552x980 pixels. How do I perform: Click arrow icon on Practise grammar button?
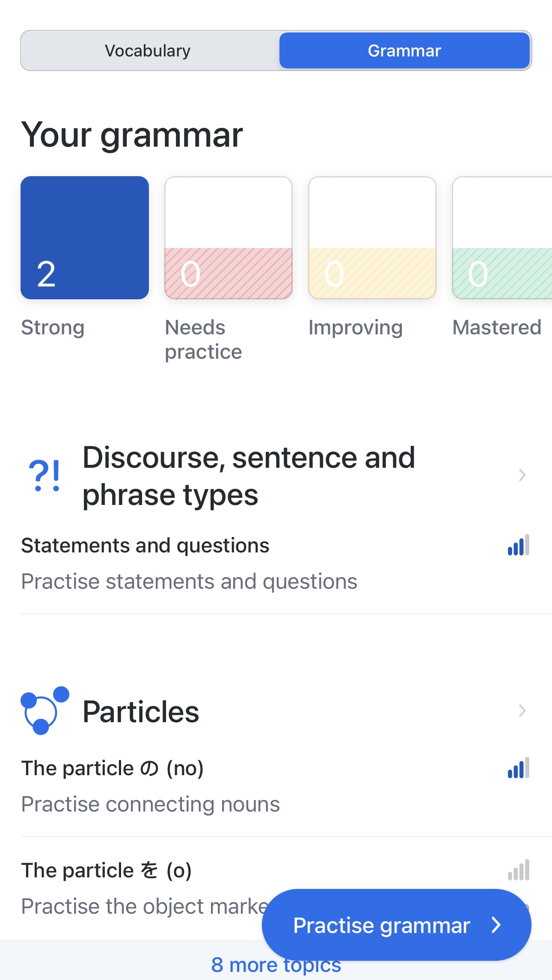coord(496,925)
